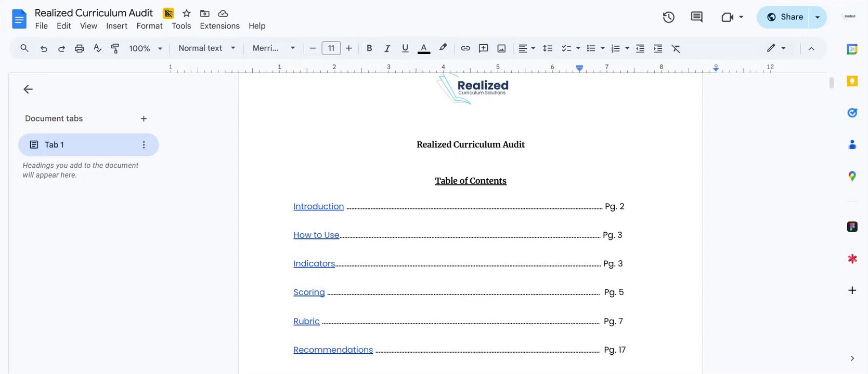
Task: Open the bulleted list options arrow
Action: [603, 48]
